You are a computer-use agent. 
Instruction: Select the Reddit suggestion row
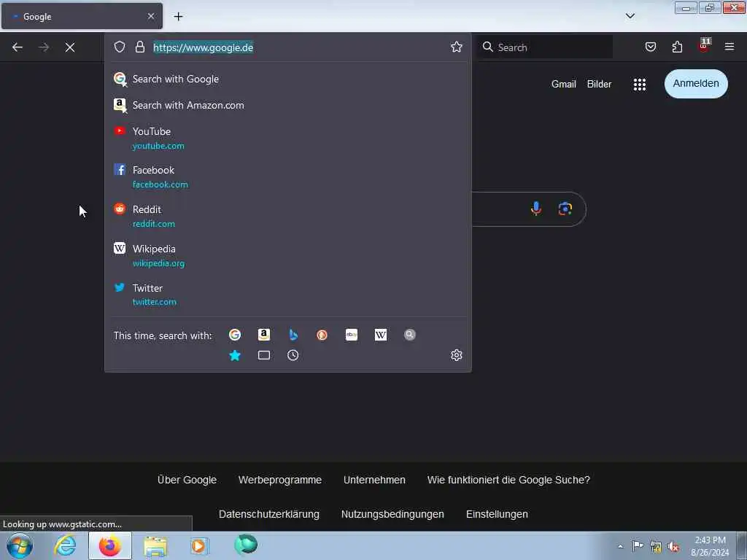pos(287,216)
